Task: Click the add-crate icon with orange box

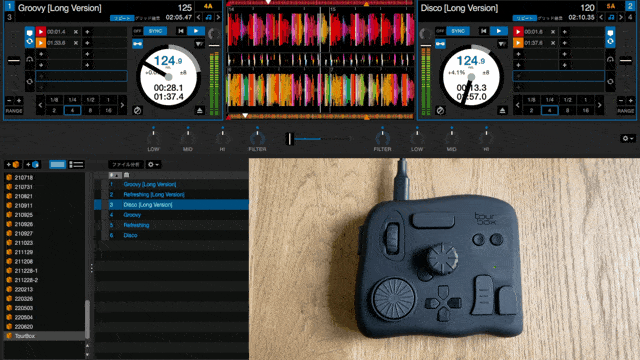Action: tap(12, 164)
